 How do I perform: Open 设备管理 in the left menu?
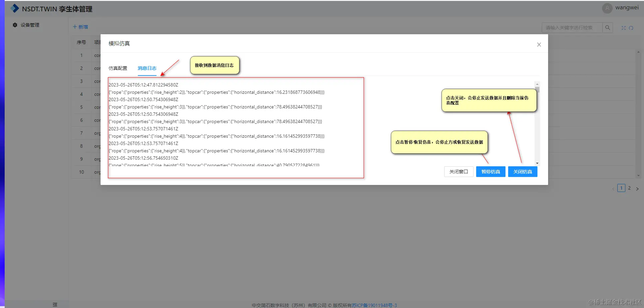pyautogui.click(x=30, y=25)
